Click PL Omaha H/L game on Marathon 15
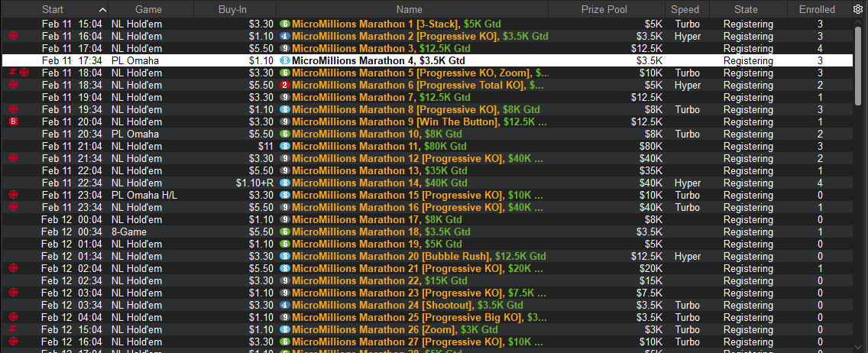Viewport: 868px width, 353px height. coord(144,195)
